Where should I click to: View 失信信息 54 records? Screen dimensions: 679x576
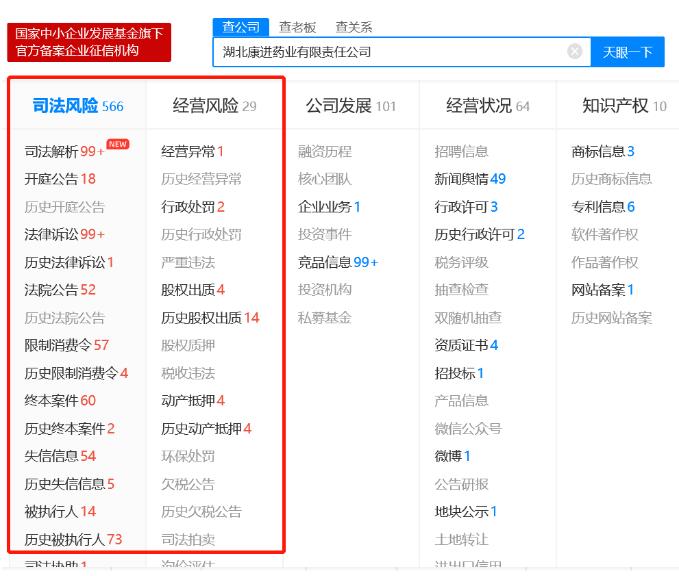[60, 456]
